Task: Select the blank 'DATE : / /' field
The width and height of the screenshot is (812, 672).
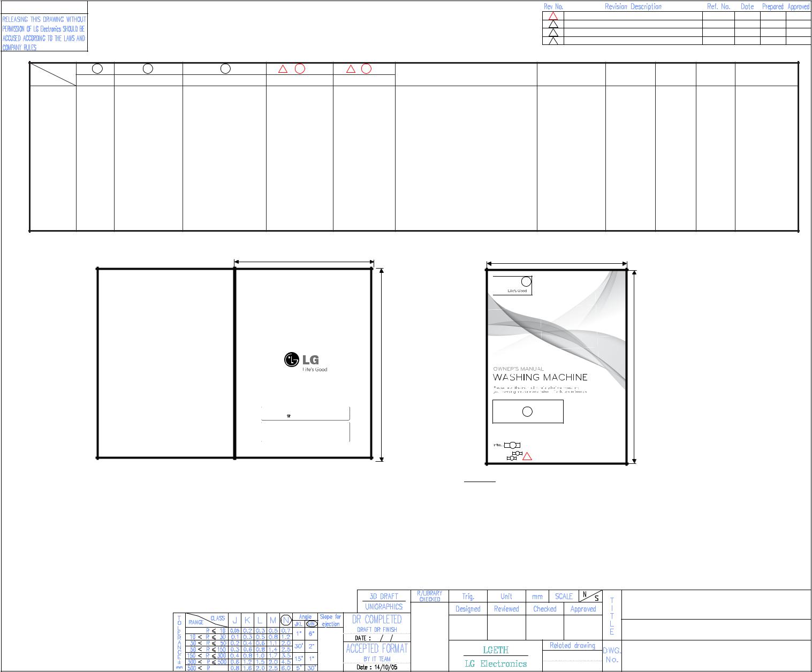Action: tap(377, 638)
